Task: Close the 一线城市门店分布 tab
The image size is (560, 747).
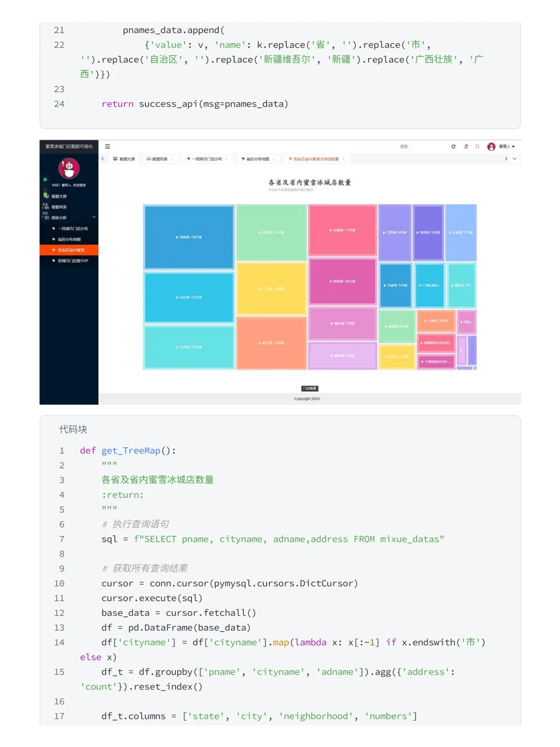Action: (227, 159)
